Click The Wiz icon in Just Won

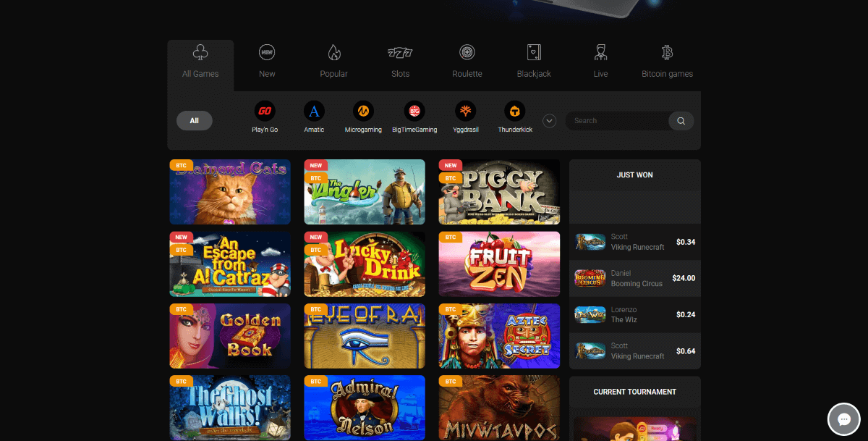click(x=590, y=314)
